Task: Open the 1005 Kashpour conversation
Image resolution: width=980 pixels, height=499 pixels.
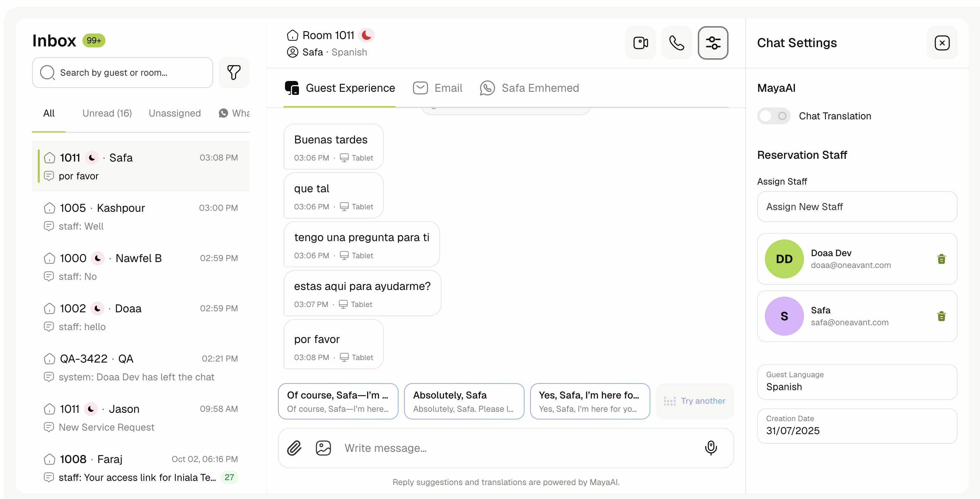Action: click(x=141, y=217)
